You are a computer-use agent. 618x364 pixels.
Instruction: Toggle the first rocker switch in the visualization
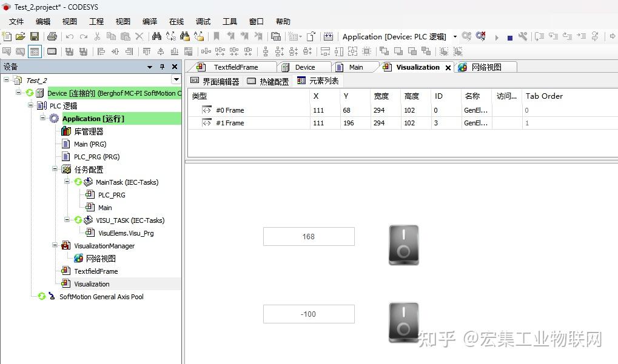(x=403, y=245)
